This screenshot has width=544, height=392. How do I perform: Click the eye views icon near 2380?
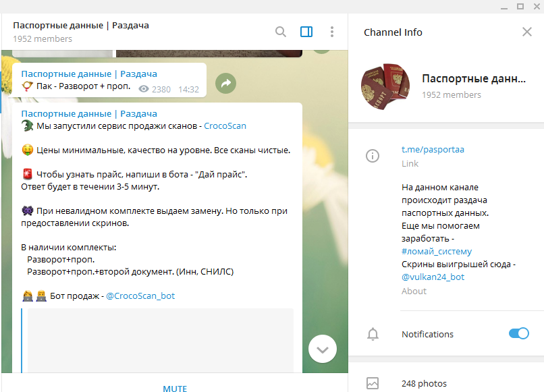click(144, 89)
